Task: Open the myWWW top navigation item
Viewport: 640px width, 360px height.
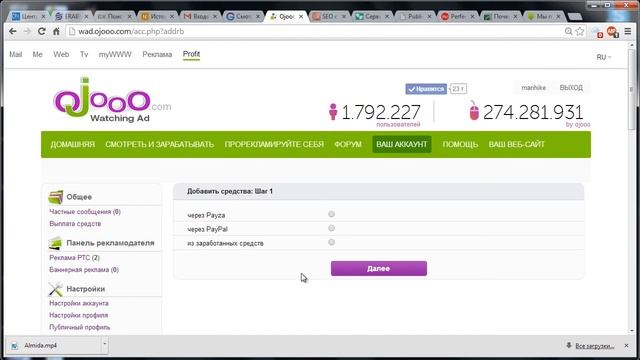Action: 115,54
